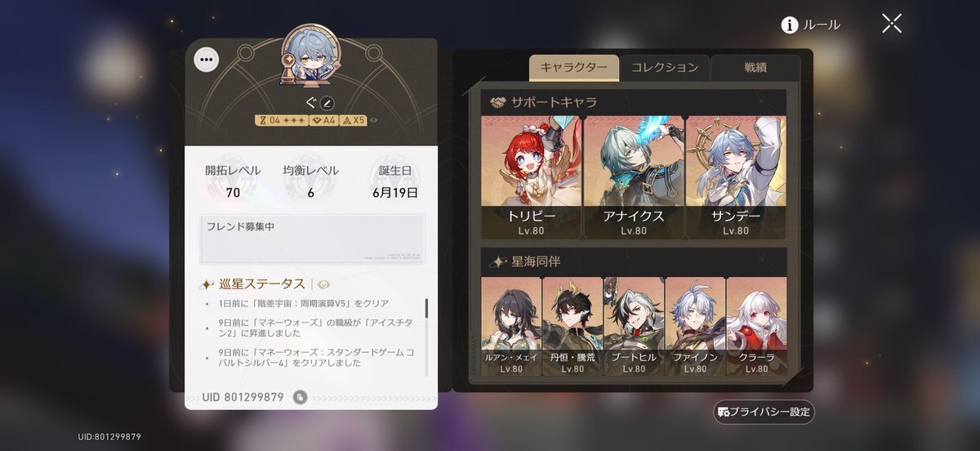View support character サンデー
This screenshot has width=980, height=451.
pos(736,177)
